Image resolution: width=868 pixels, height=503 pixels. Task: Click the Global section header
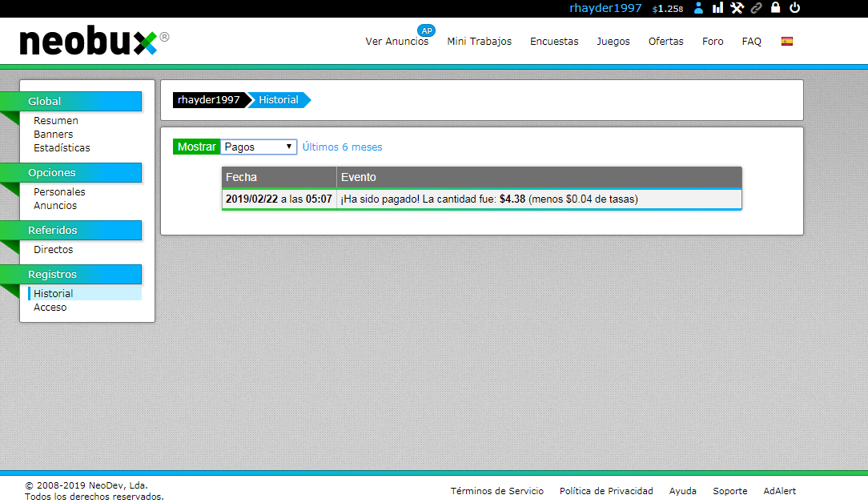coord(70,102)
